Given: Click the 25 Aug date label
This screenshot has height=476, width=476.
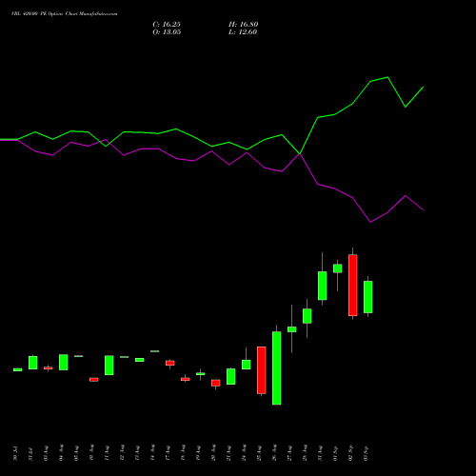Looking at the screenshot, I should 259,453.
